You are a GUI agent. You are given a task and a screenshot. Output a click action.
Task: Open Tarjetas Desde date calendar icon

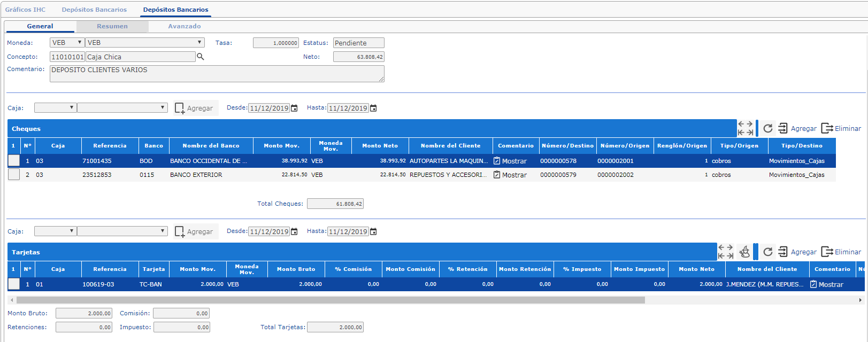[x=294, y=231]
